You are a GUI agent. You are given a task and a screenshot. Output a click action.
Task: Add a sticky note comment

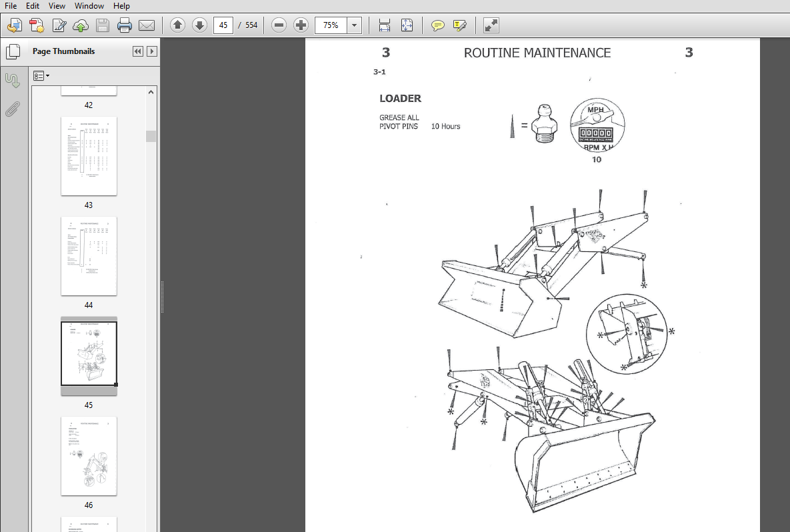pos(438,25)
